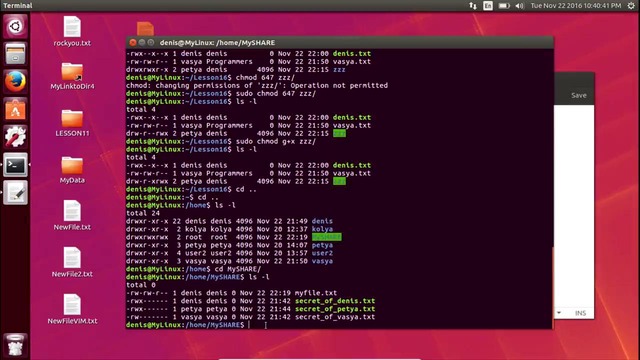Open the sound volume indicator
640x360 pixels.
pos(520,6)
